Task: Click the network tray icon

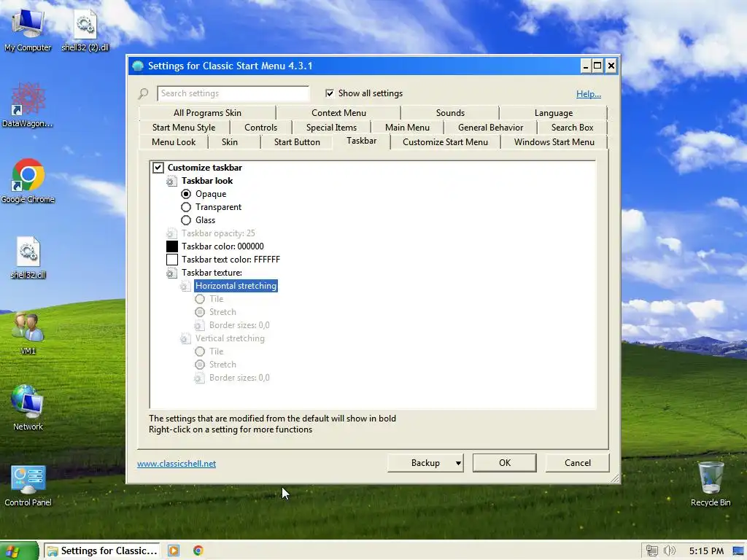Action: [x=651, y=551]
